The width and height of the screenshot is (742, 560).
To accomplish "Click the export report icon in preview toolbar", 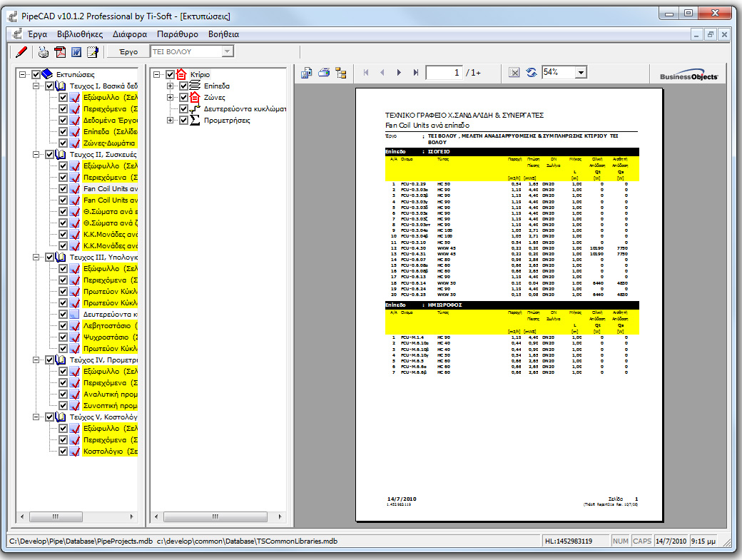I will [x=307, y=72].
